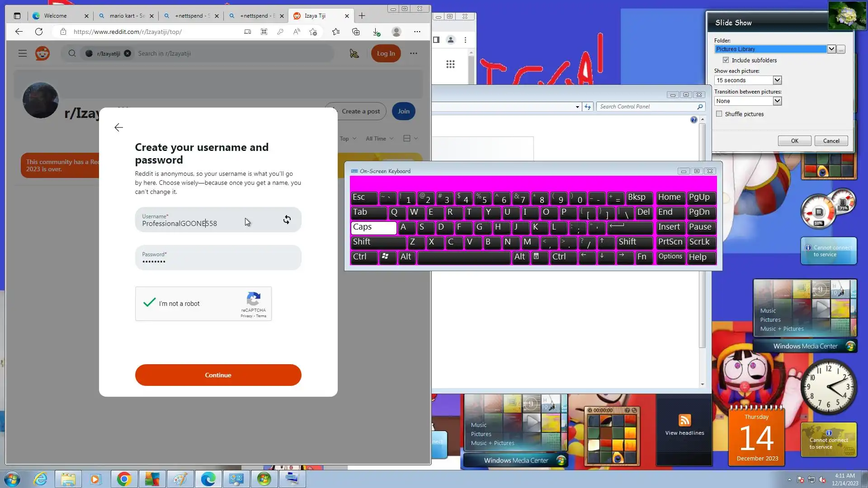Screen dimensions: 868x488
Task: Expand the Show each picture dropdown
Action: (x=777, y=80)
